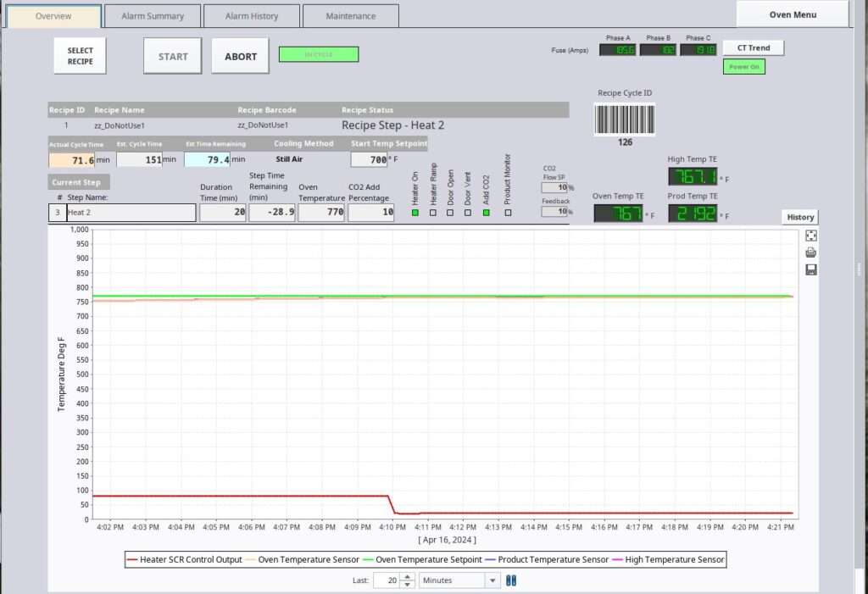Open the Maintenance tab

point(350,16)
